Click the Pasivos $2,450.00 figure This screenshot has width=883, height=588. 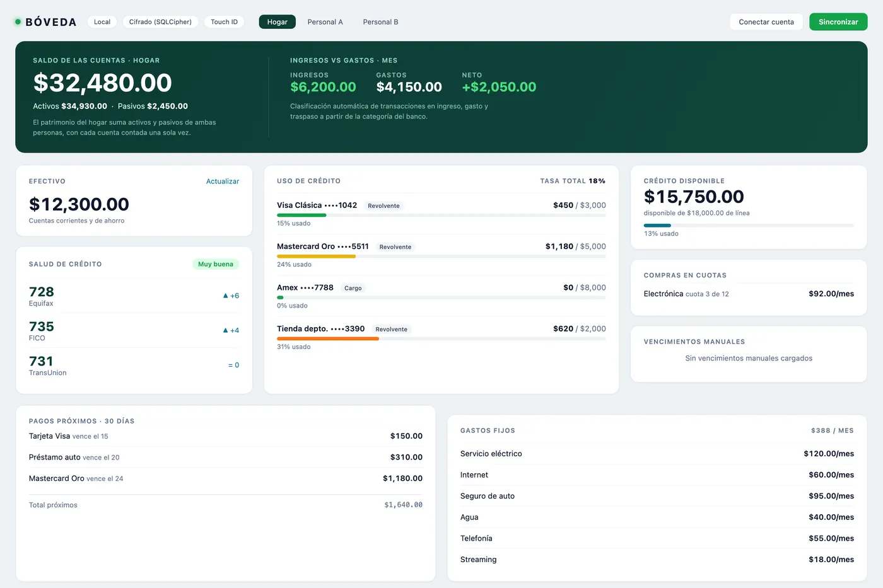[153, 106]
